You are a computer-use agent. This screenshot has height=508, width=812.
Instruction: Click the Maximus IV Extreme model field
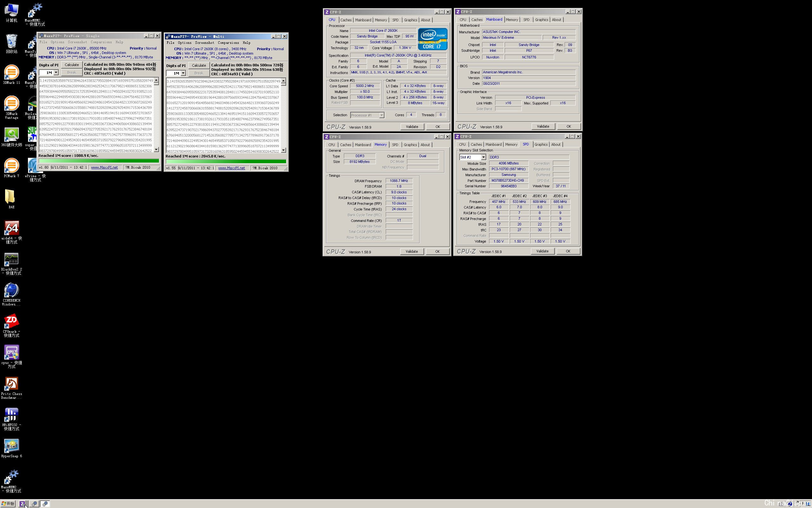point(512,38)
